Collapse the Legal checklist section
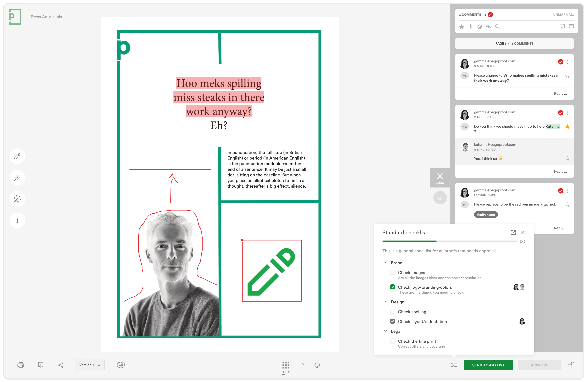588x382 pixels. pyautogui.click(x=386, y=331)
